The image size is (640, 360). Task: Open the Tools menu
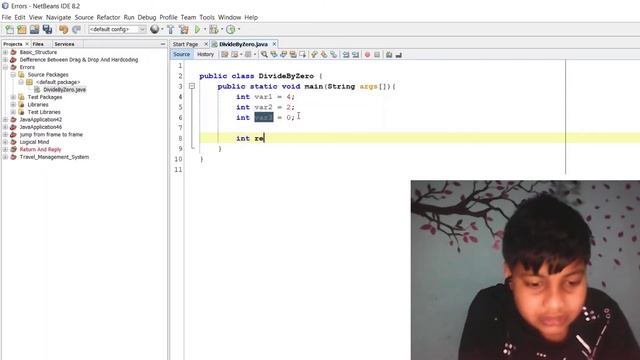click(207, 17)
